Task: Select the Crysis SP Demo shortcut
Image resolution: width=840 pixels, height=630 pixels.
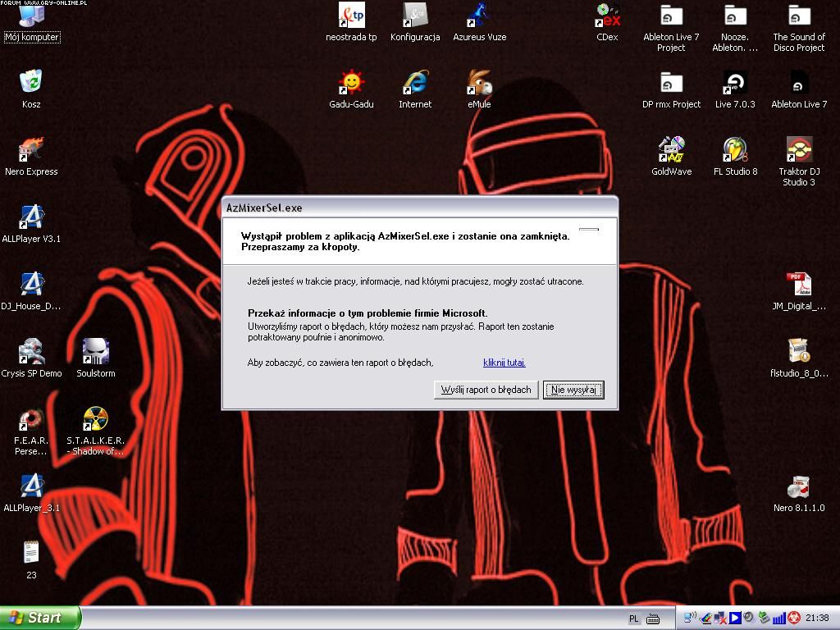Action: pyautogui.click(x=31, y=358)
